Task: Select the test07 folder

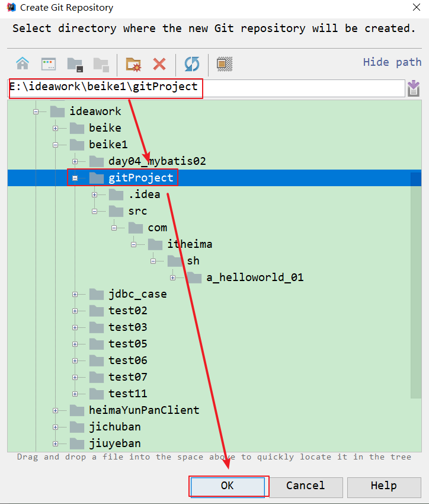Action: [x=127, y=377]
